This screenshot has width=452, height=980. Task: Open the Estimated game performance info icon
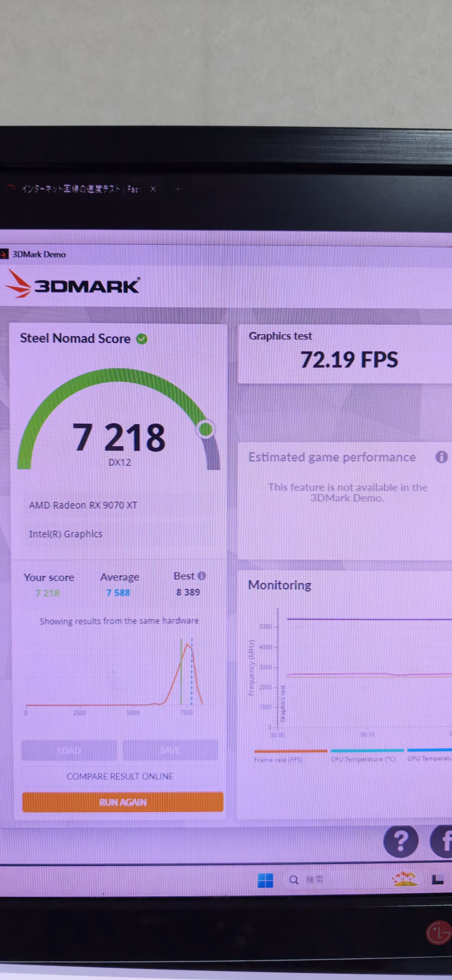(441, 457)
